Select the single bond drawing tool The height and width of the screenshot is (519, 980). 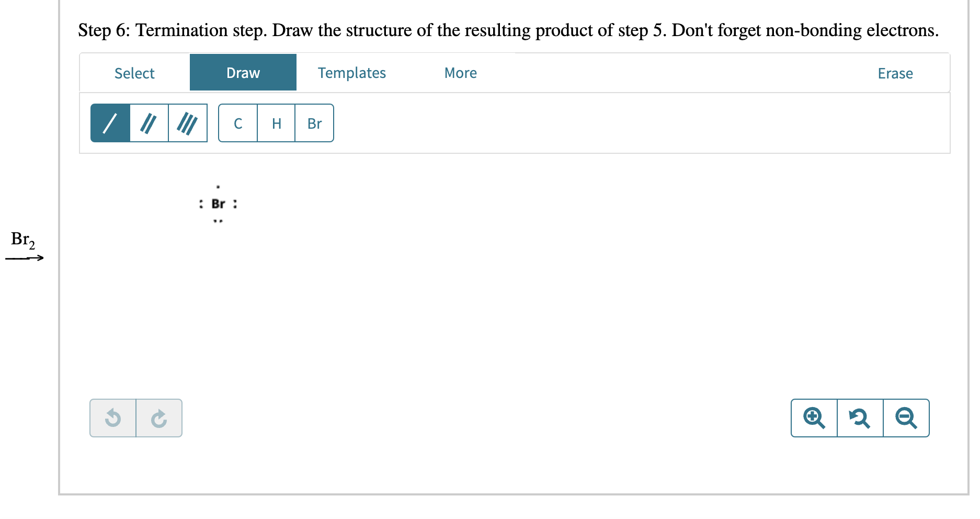tap(110, 123)
